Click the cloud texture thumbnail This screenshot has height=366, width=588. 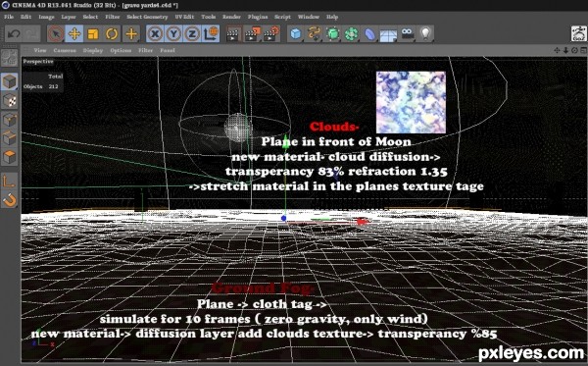tap(411, 102)
